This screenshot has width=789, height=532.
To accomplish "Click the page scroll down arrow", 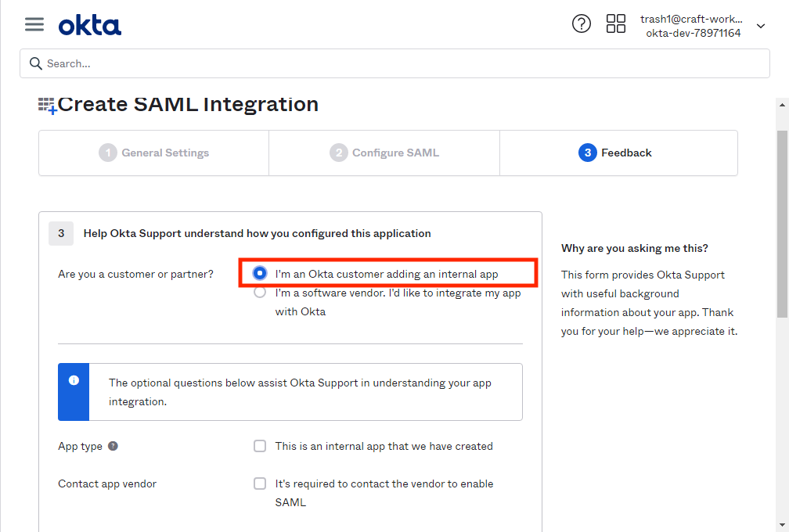I will point(782,526).
